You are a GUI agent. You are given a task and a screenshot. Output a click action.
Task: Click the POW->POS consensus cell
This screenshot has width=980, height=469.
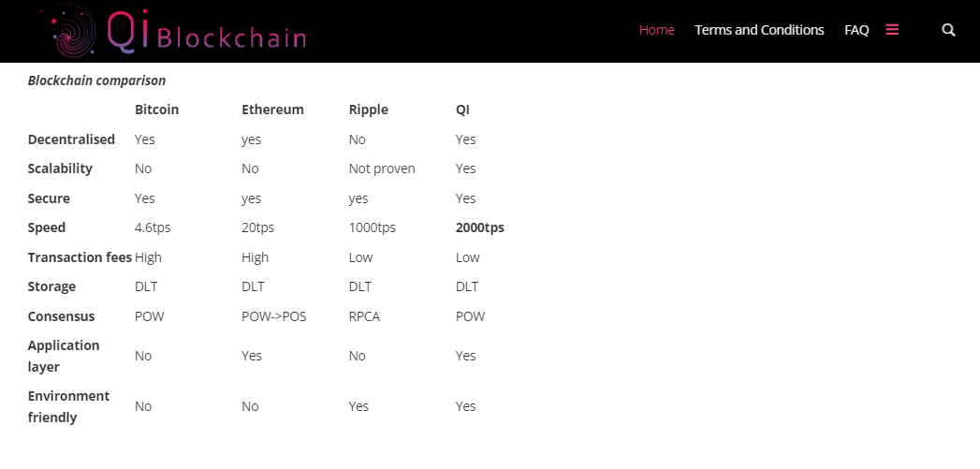coord(273,316)
